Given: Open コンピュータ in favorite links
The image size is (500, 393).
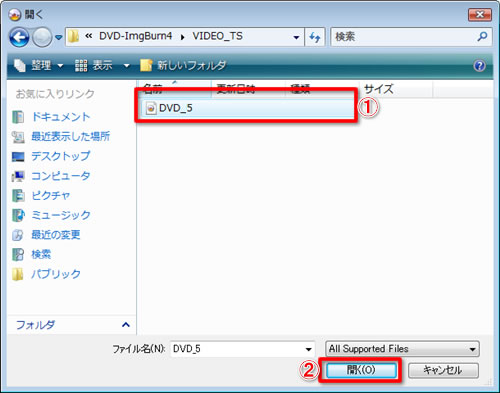Looking at the screenshot, I should (61, 176).
